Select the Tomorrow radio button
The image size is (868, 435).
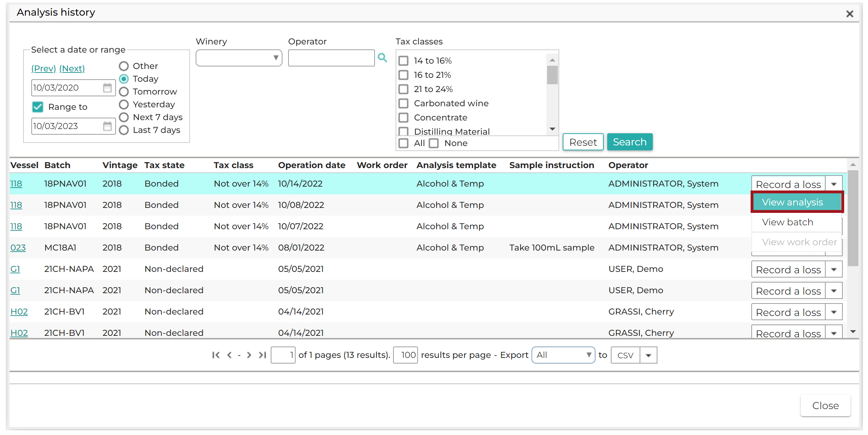click(124, 92)
